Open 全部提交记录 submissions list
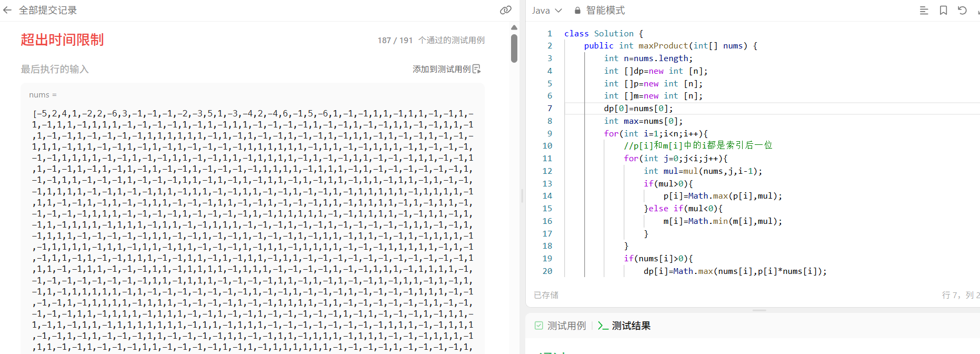Viewport: 980px width, 354px height. point(48,10)
